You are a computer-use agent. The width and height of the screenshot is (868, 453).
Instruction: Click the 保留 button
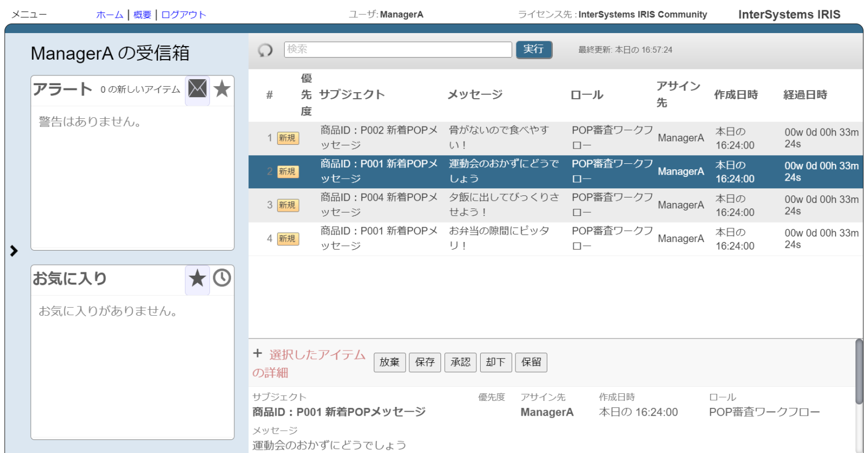[x=531, y=362]
